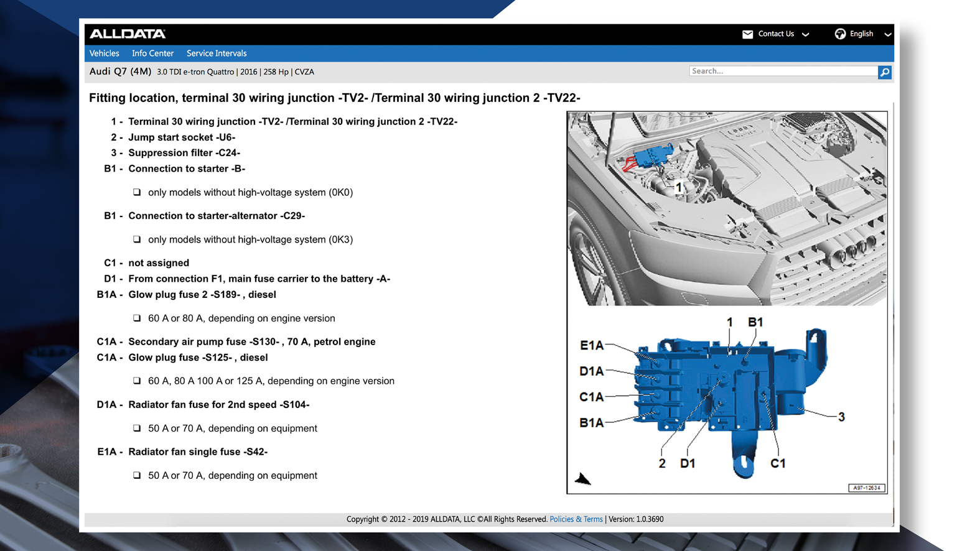The width and height of the screenshot is (980, 551).
Task: Click the ALLDATA logo
Action: [x=128, y=34]
